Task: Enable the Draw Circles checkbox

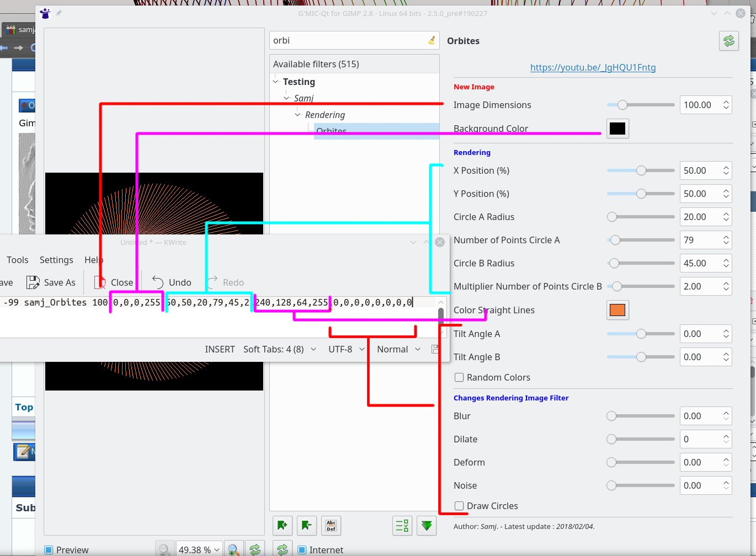Action: coord(459,506)
